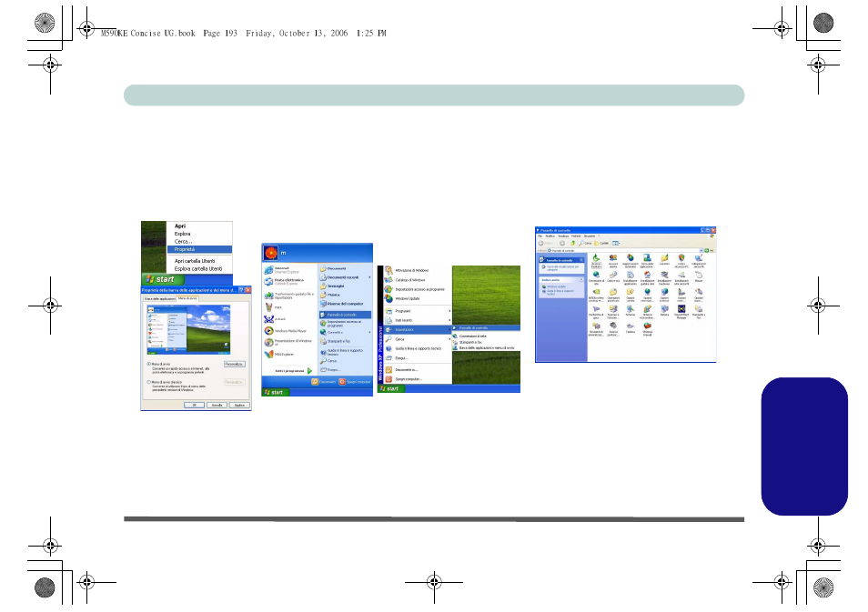Image resolution: width=868 pixels, height=612 pixels.
Task: Open the Mouse icon in Control Panel
Action: pyautogui.click(x=699, y=276)
